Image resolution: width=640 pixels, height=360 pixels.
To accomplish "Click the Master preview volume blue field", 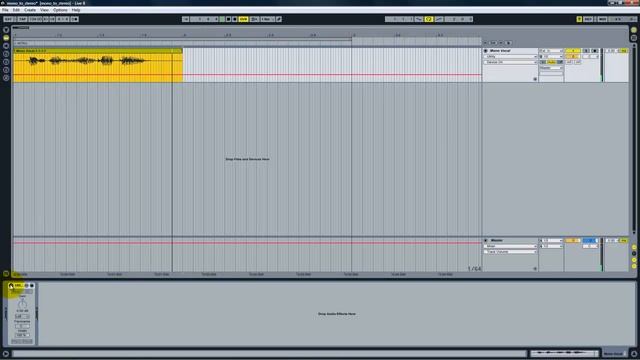I will click(x=590, y=240).
